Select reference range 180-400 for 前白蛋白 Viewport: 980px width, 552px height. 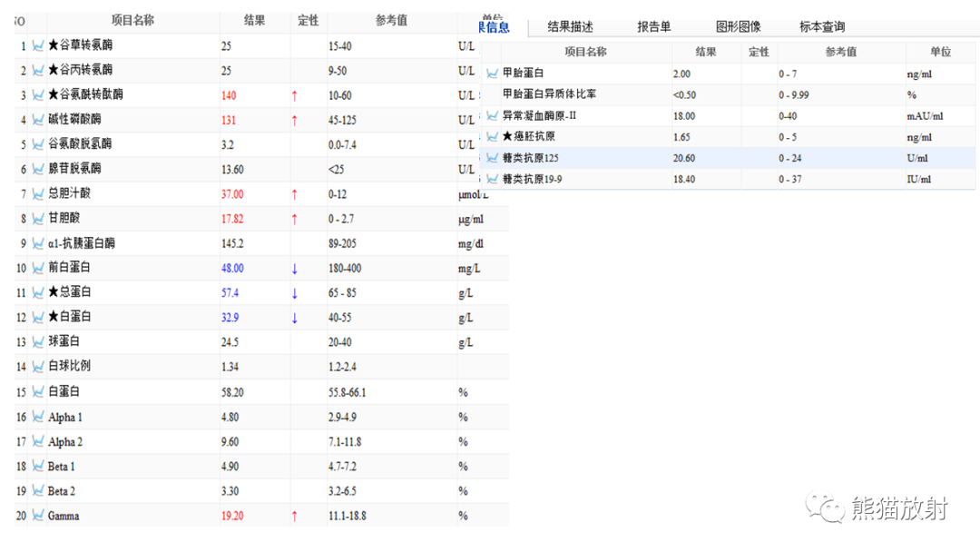tap(345, 268)
